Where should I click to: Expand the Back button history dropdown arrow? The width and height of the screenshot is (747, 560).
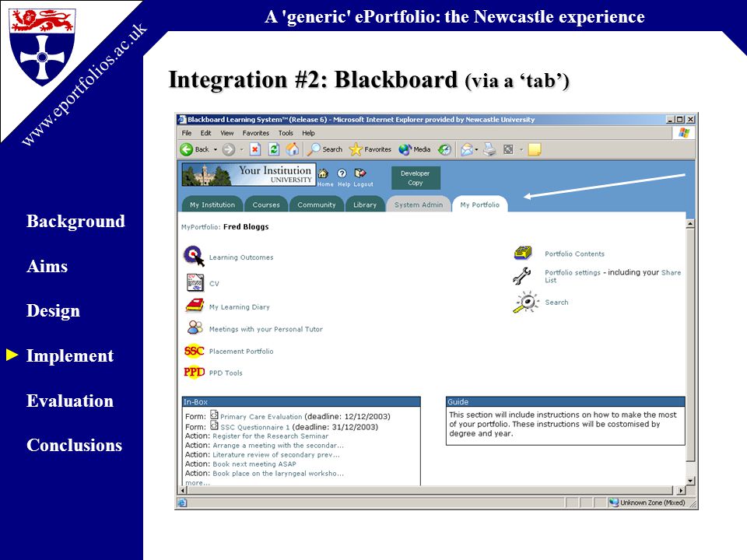pos(216,149)
